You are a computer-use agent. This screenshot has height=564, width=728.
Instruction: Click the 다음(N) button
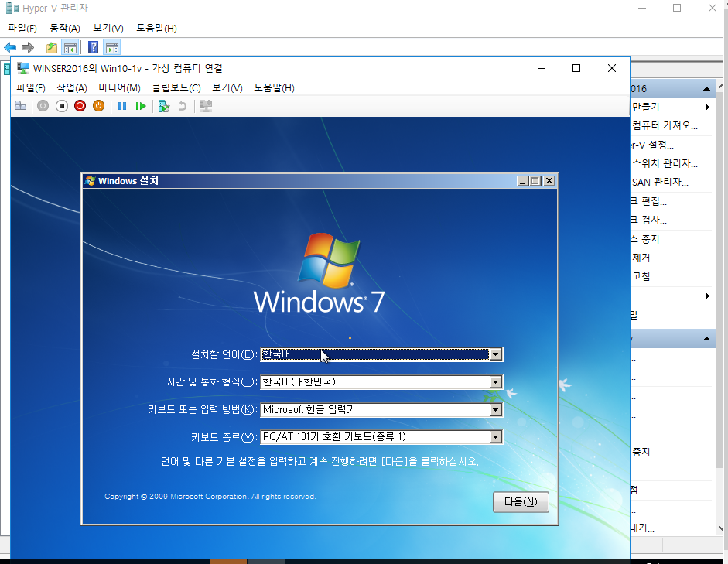tap(521, 502)
